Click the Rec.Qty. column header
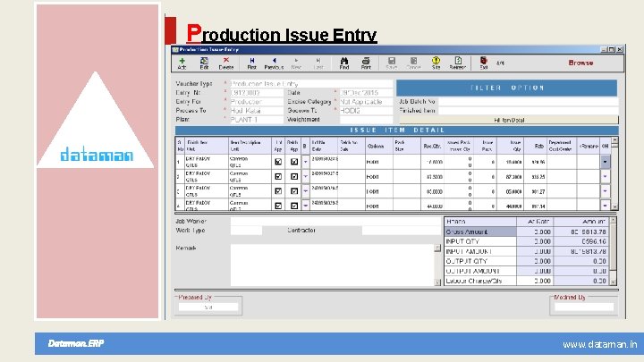644x362 pixels. point(432,146)
